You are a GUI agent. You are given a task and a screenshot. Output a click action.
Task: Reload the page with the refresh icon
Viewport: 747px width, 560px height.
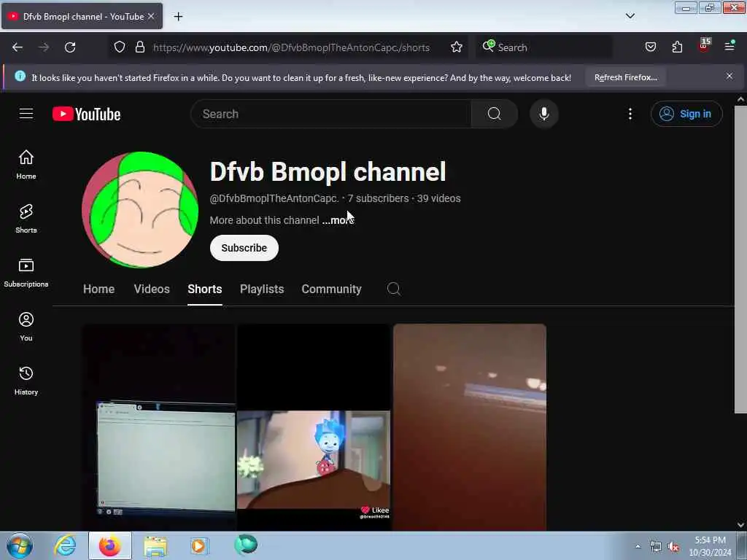(x=70, y=47)
